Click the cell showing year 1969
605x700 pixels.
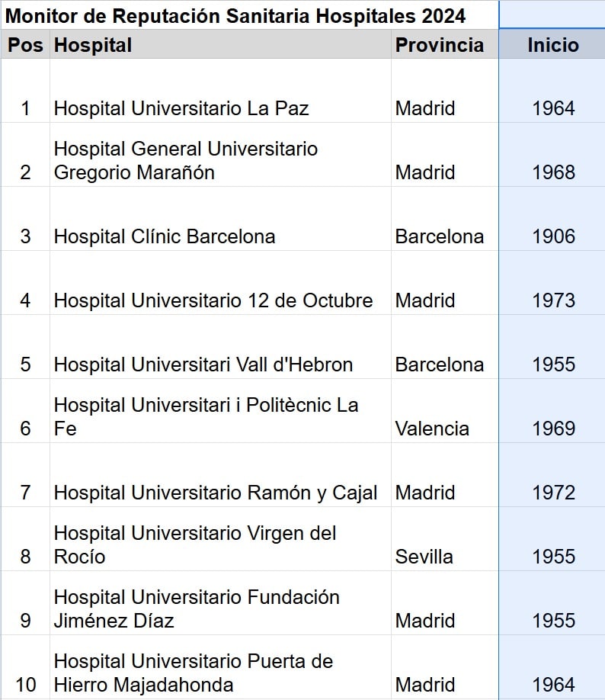553,429
